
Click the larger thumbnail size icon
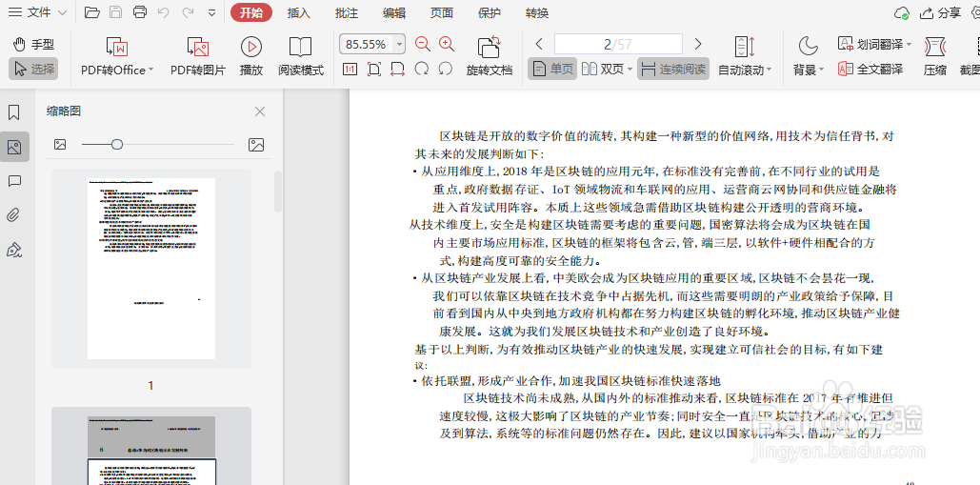click(x=256, y=145)
